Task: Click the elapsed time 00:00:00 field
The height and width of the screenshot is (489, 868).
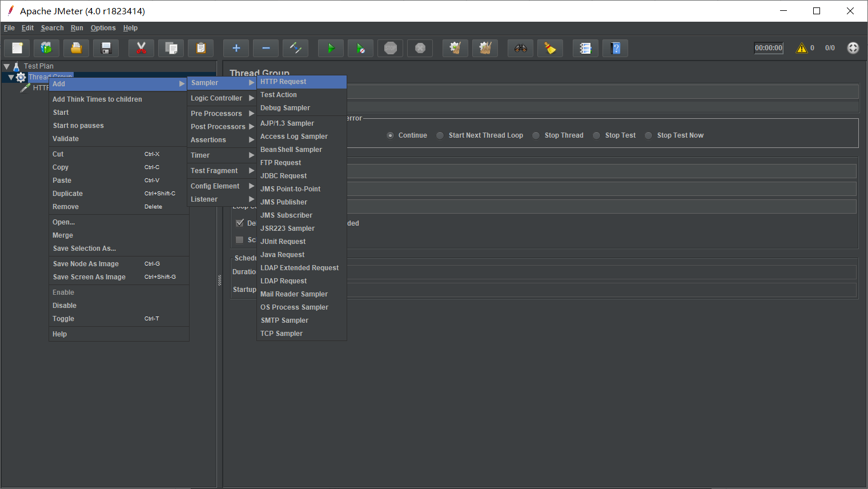Action: pos(769,48)
